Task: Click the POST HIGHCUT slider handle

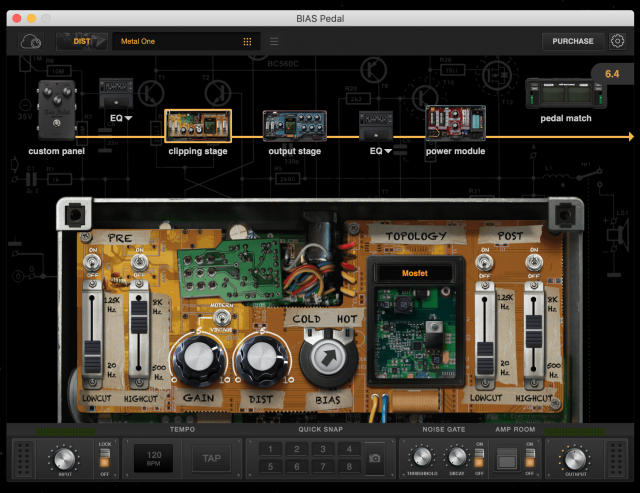Action: 533,331
